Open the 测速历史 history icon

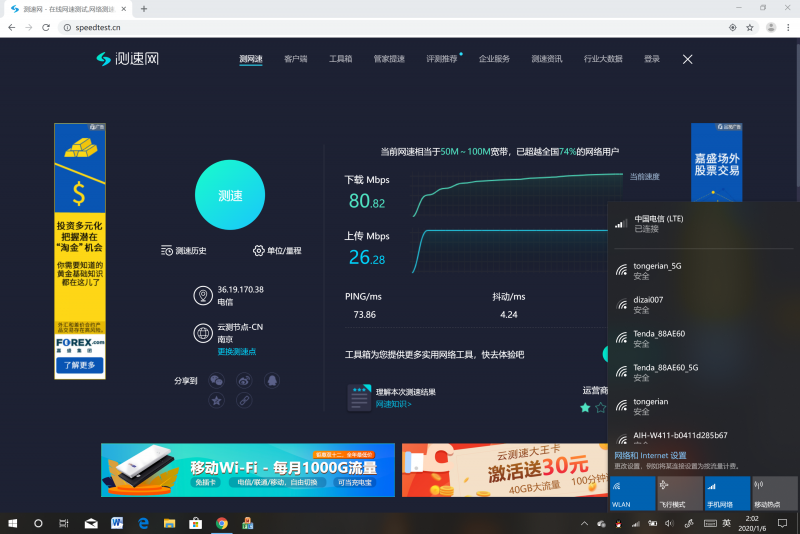(x=166, y=250)
